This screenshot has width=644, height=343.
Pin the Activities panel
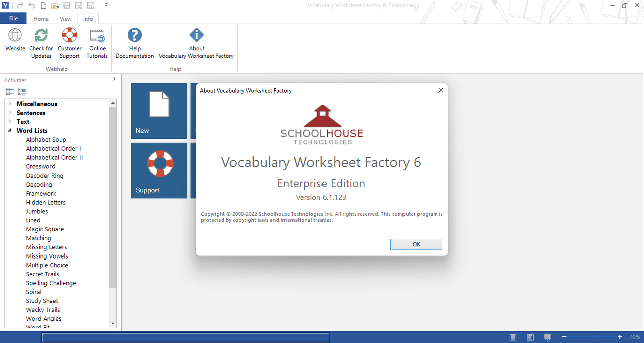(114, 80)
